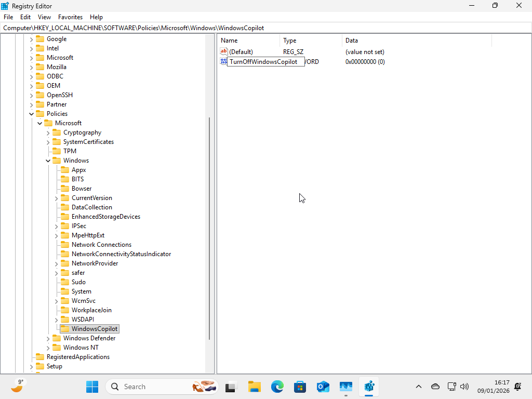Open the Photos app from the taskbar
This screenshot has width=532, height=399.
(345, 387)
